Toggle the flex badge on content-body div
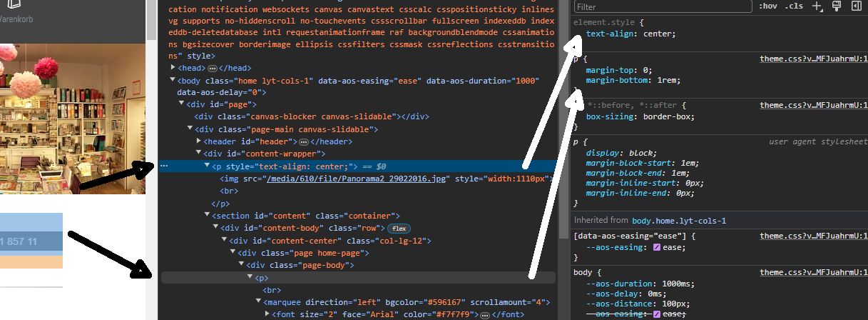The image size is (868, 320). pyautogui.click(x=398, y=228)
